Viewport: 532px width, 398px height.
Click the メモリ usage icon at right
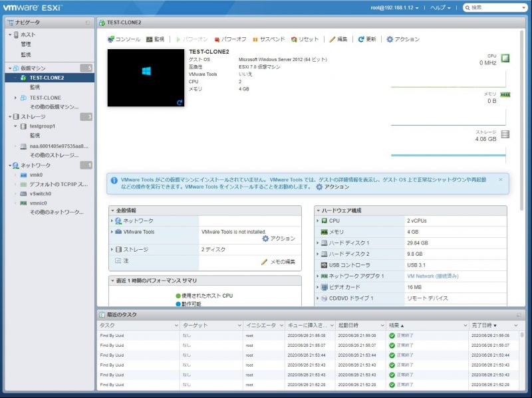click(x=505, y=94)
